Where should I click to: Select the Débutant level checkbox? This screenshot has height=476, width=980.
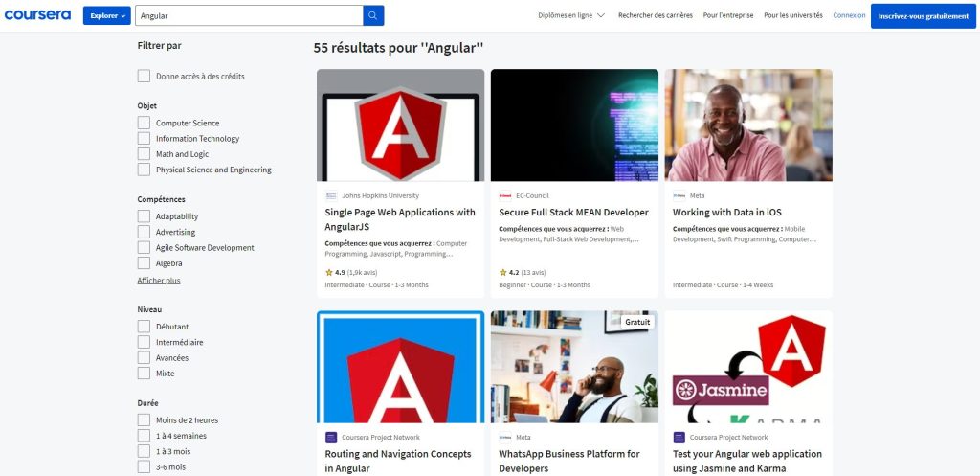(x=144, y=327)
